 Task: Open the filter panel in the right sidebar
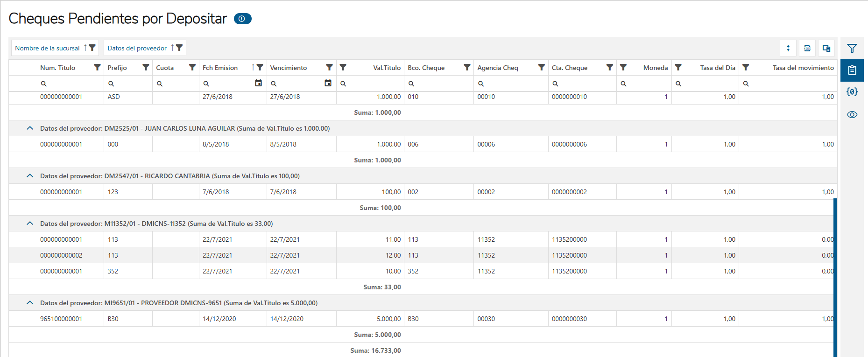click(852, 48)
